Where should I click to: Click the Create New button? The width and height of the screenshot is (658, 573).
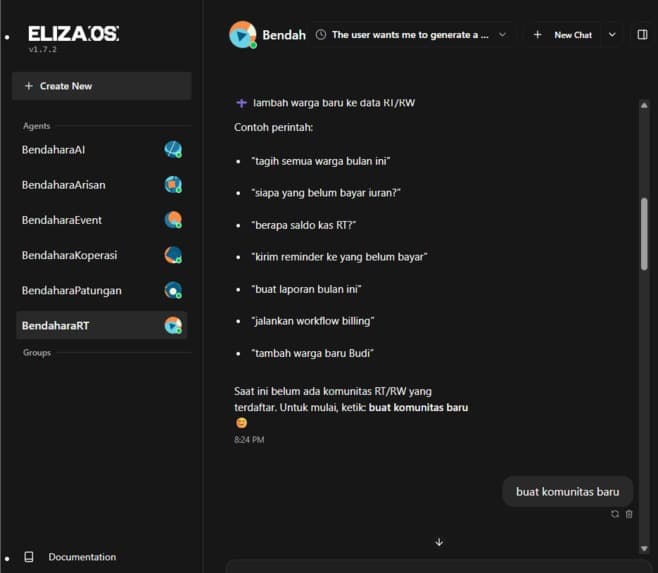(102, 86)
